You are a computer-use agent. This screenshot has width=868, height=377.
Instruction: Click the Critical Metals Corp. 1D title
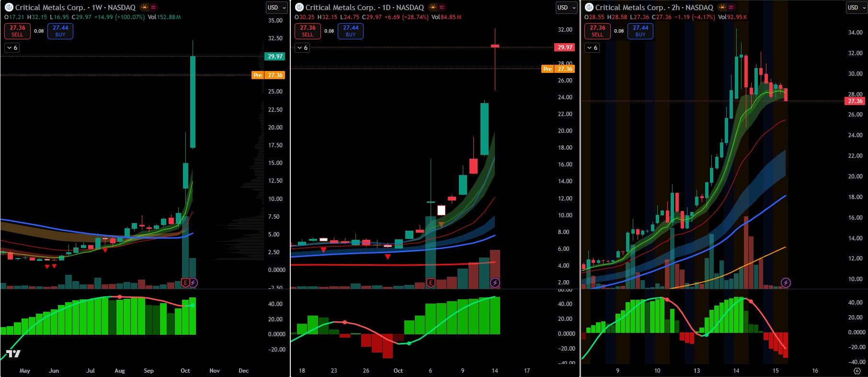[365, 8]
